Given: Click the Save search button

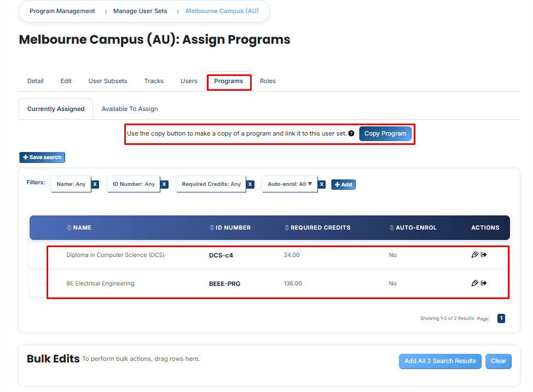Looking at the screenshot, I should 42,157.
